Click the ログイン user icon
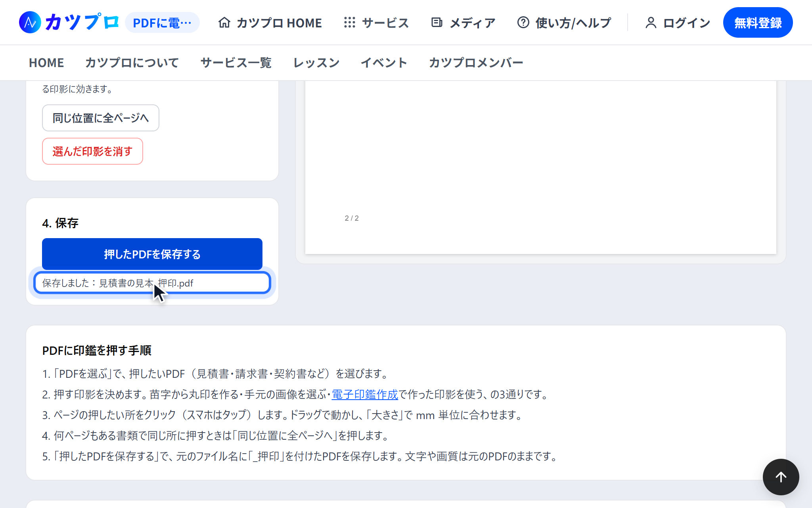Screen dimensions: 812x508 coord(651,23)
